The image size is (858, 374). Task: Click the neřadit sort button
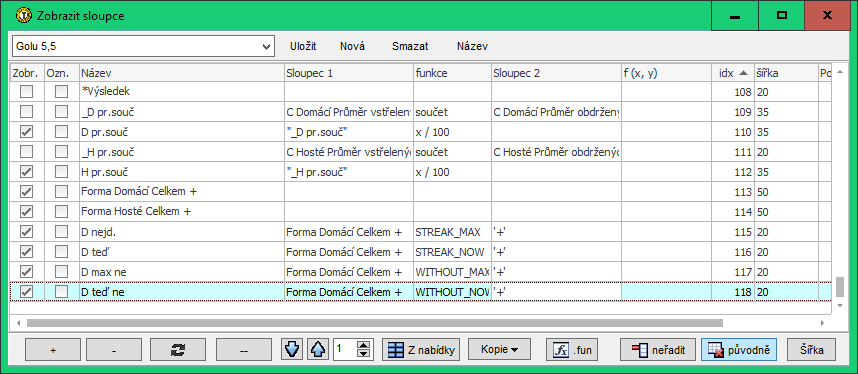click(659, 349)
